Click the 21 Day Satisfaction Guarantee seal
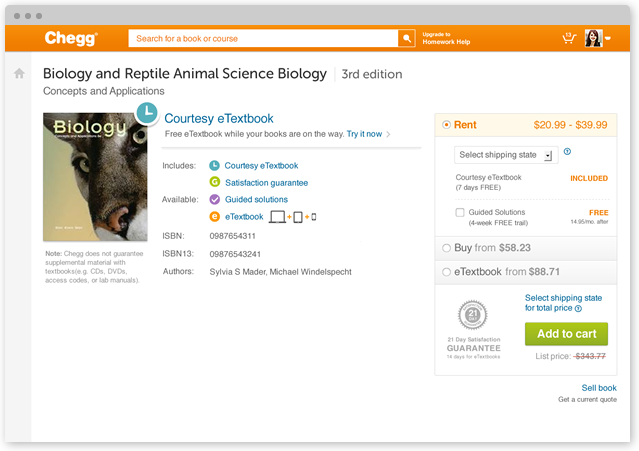639x451 pixels. (x=473, y=315)
